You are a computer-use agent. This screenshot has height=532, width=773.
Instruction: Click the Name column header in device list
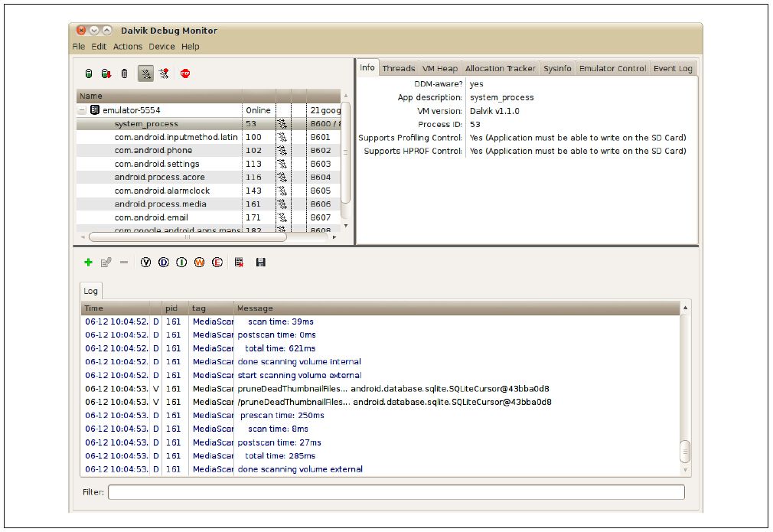(x=159, y=96)
